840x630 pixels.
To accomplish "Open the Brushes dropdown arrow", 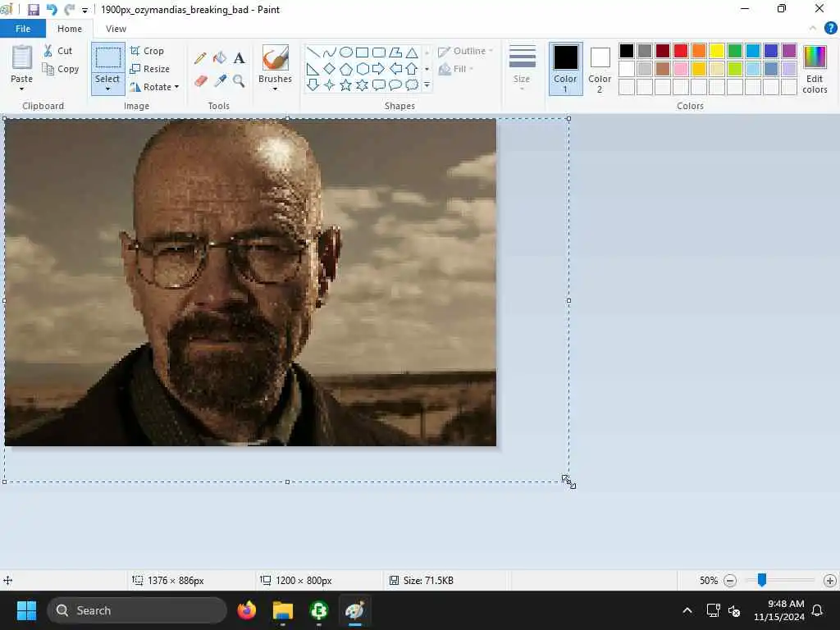I will coord(276,89).
